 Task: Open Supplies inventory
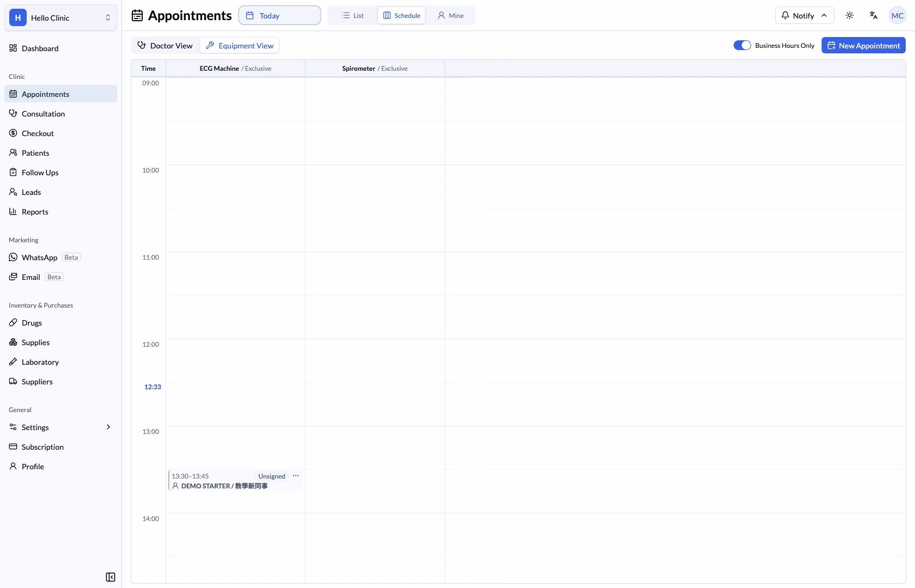[x=60, y=342]
